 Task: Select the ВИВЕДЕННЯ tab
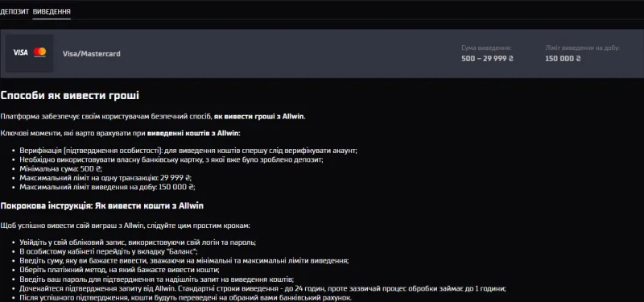52,11
